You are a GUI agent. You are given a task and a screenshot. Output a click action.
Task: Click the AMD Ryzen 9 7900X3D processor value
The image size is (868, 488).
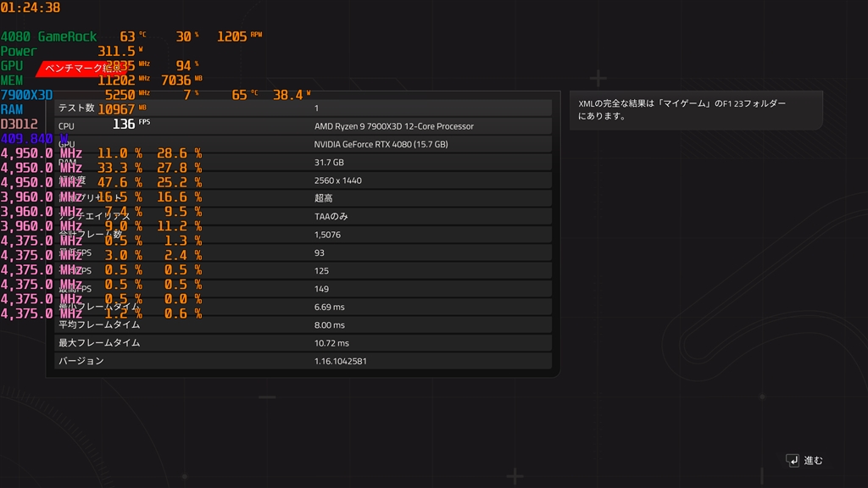393,126
